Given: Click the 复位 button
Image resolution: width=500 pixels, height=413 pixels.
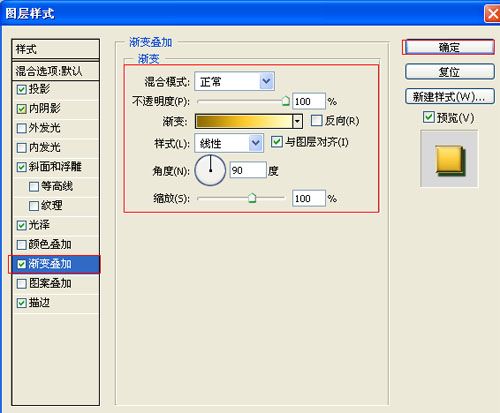Looking at the screenshot, I should (x=450, y=72).
